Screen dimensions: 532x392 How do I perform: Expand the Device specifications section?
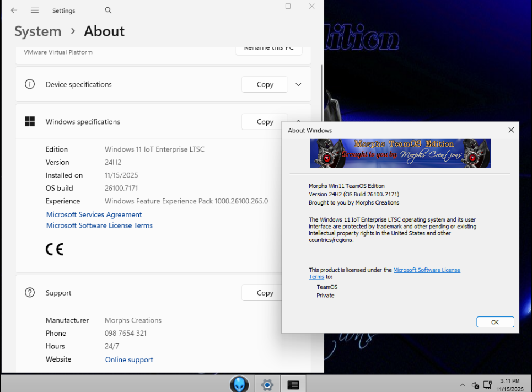[298, 84]
